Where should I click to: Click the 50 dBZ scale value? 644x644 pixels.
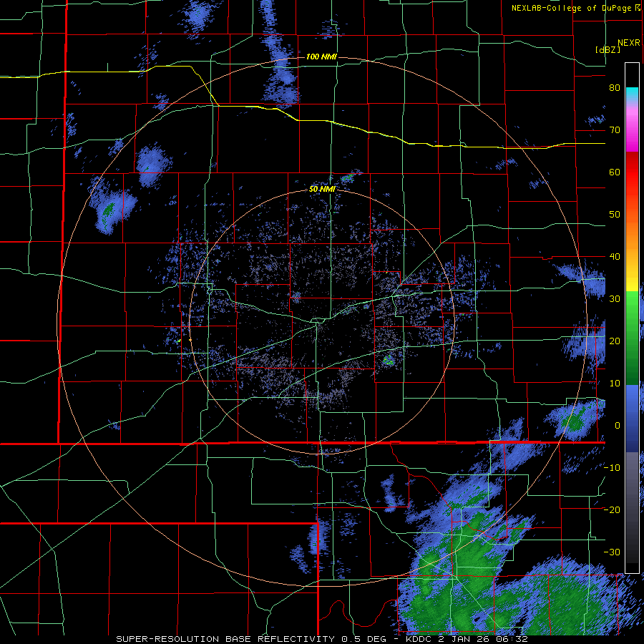pyautogui.click(x=615, y=215)
